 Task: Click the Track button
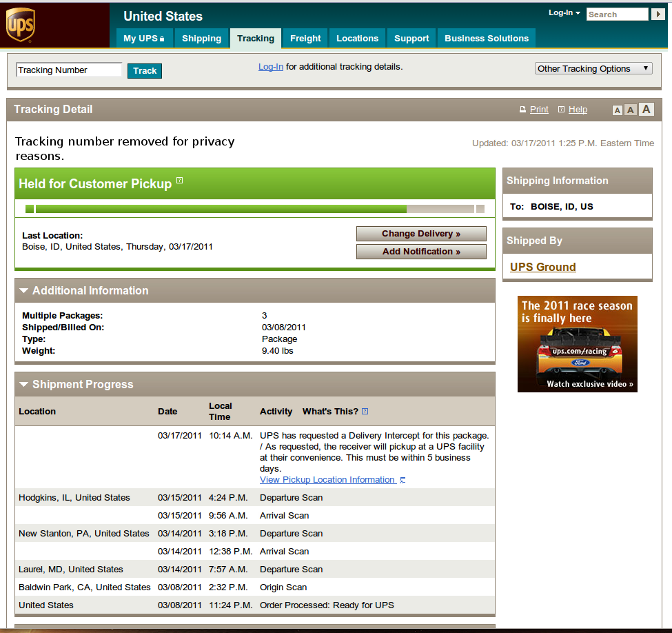145,71
